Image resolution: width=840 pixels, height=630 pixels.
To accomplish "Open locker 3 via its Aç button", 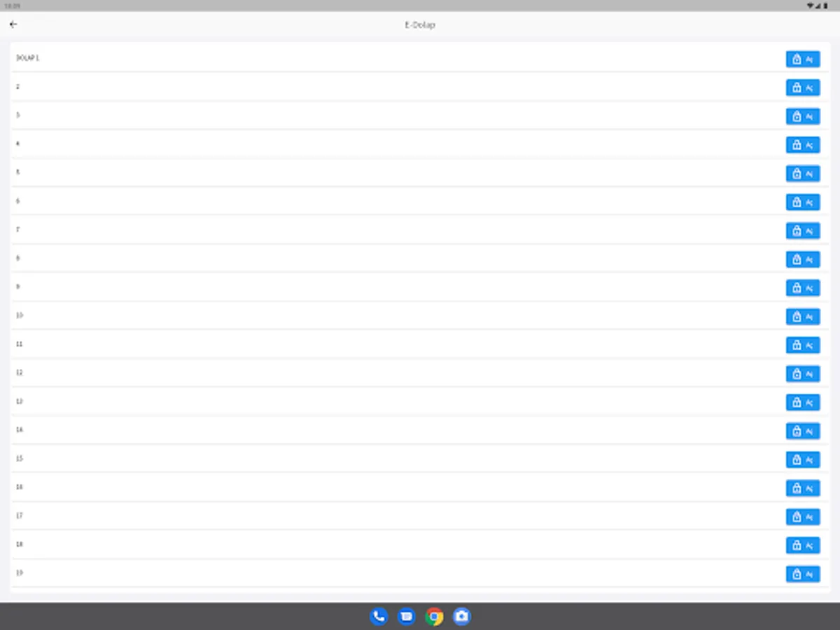I will pyautogui.click(x=803, y=116).
